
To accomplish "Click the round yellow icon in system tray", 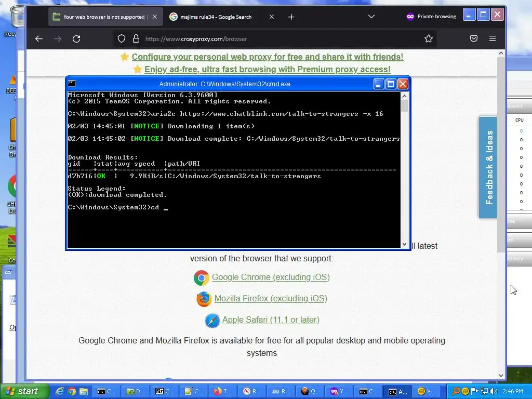I will pyautogui.click(x=465, y=392).
